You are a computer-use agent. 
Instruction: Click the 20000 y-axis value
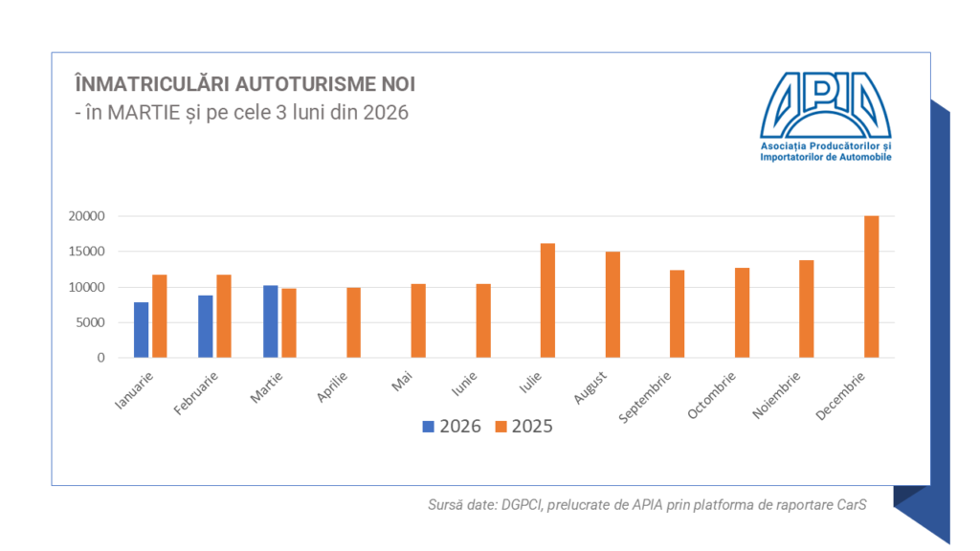click(x=86, y=216)
